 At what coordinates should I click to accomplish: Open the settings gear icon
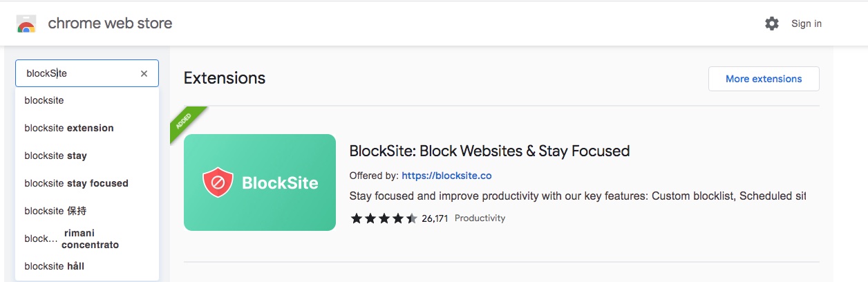(772, 23)
